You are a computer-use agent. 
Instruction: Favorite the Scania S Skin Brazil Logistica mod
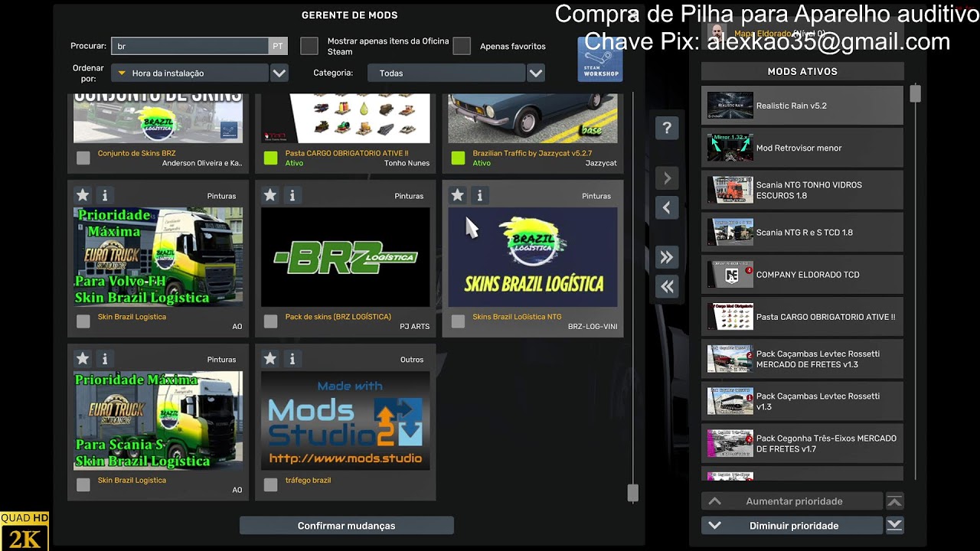[83, 358]
